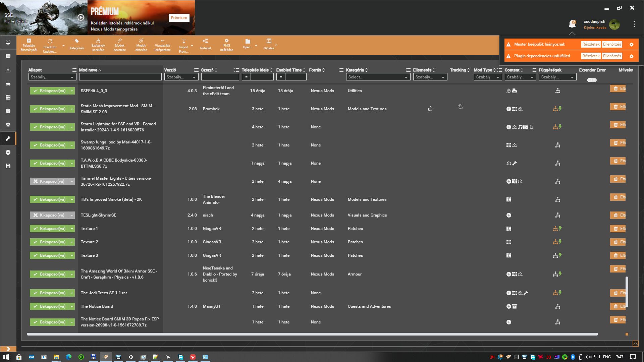Click Import From toolbar button
Screen dimensions: 644x362
click(x=184, y=46)
